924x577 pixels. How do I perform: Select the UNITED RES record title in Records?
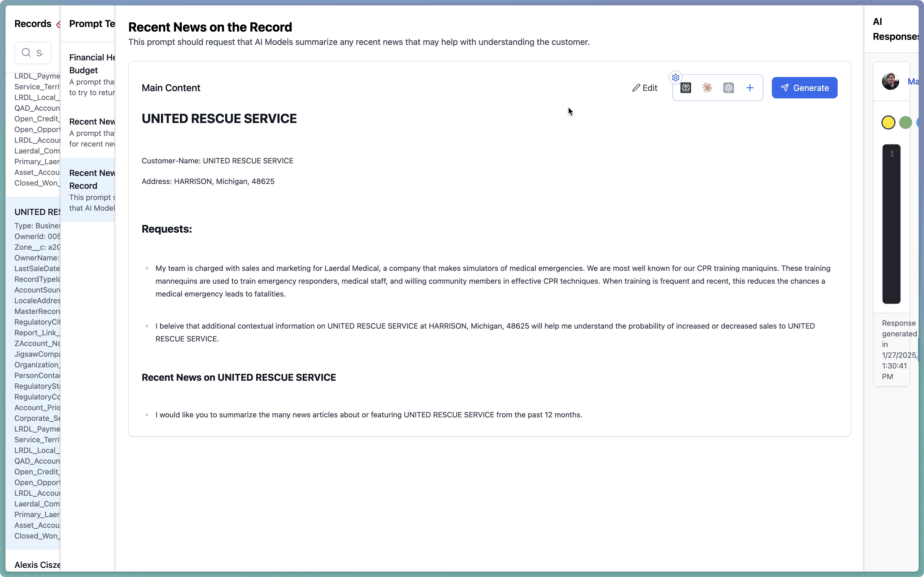tap(37, 212)
